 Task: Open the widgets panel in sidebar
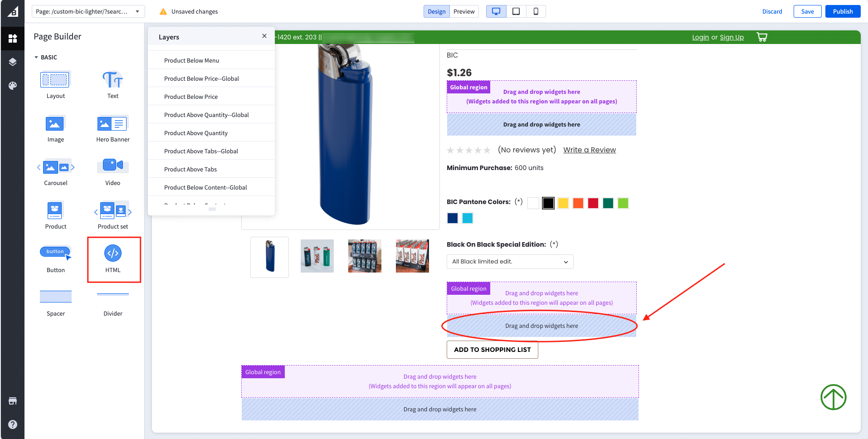pyautogui.click(x=13, y=39)
